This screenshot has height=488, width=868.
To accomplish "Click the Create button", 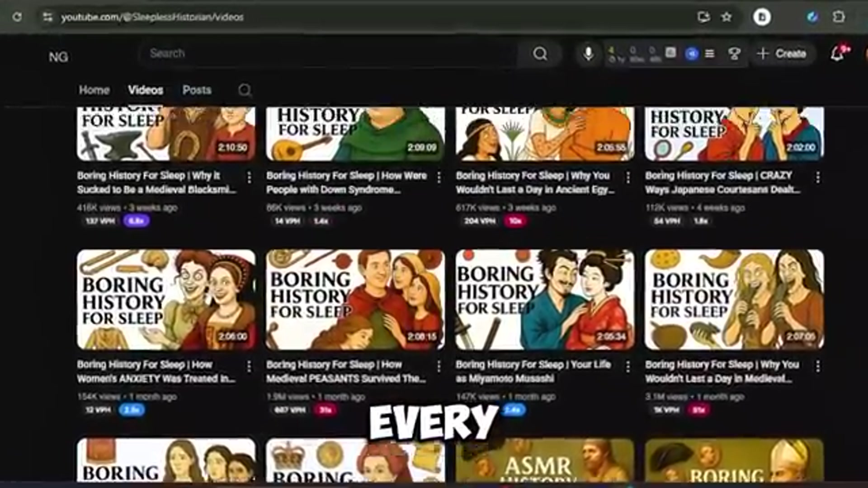I will [x=782, y=54].
